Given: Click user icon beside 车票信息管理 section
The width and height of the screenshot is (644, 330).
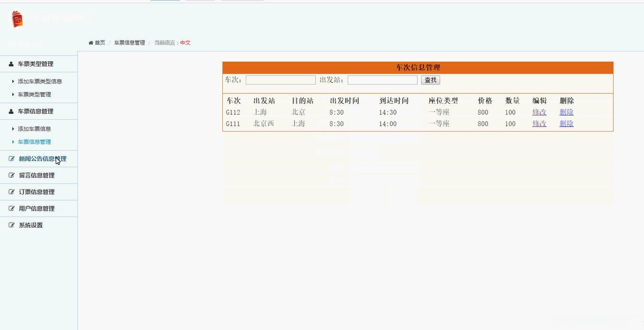Looking at the screenshot, I should coord(11,111).
